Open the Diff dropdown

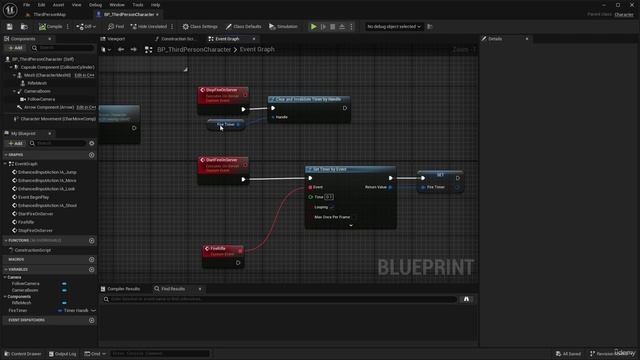pos(86,27)
